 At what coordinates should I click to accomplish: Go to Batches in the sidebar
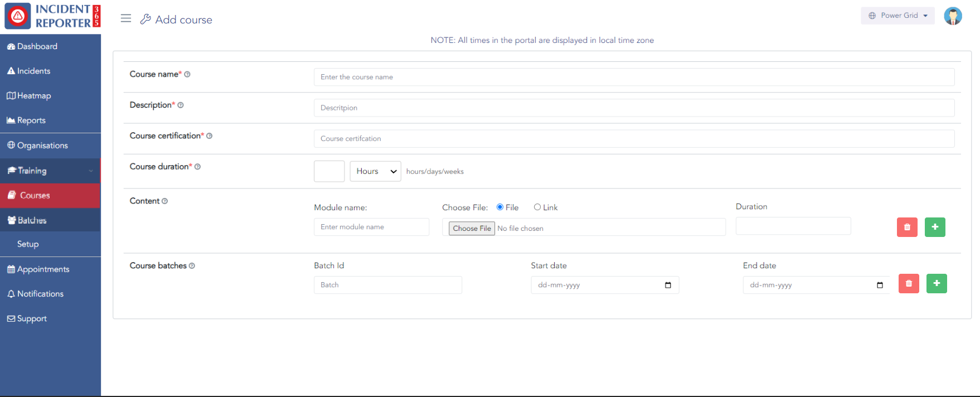point(32,220)
